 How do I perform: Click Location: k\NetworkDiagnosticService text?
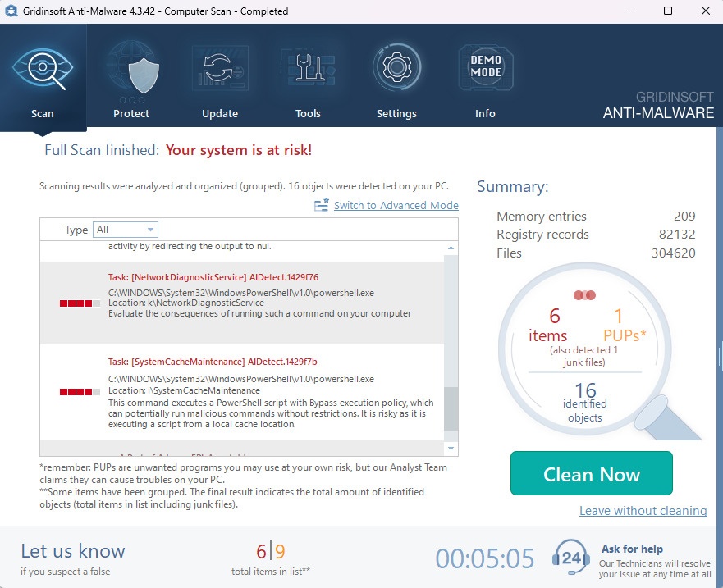coord(186,303)
